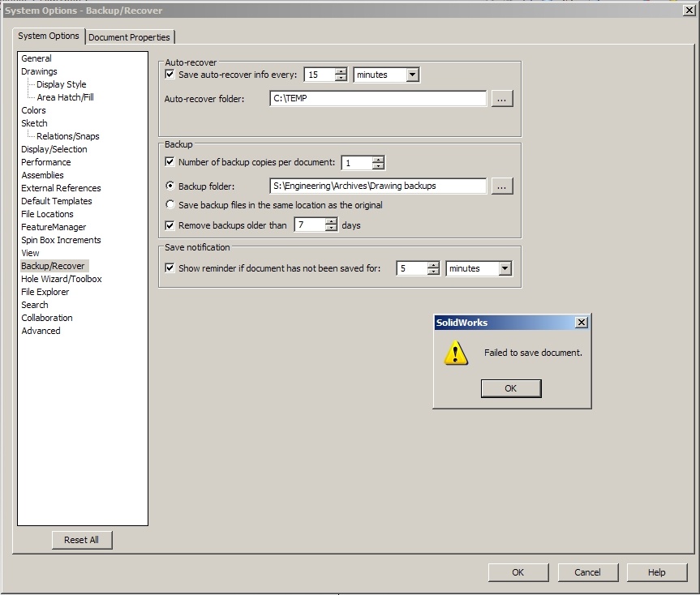700x595 pixels.
Task: Click the Backup folder path field
Action: 378,186
